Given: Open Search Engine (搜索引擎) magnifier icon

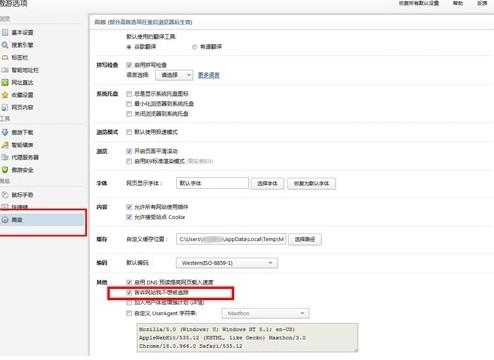Looking at the screenshot, I should tap(5, 45).
